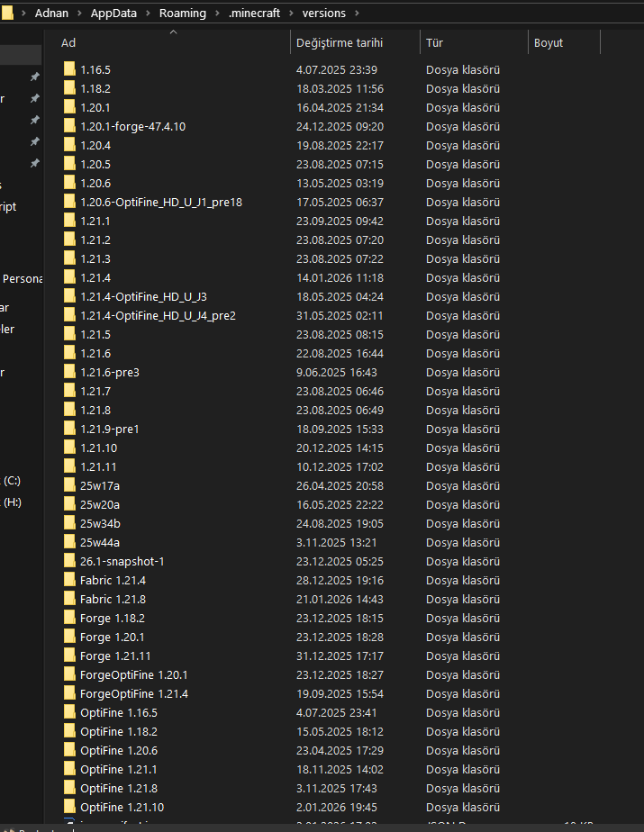The image size is (644, 832).
Task: Click the folder icon of 26.1-snapshot-1
Action: click(69, 561)
